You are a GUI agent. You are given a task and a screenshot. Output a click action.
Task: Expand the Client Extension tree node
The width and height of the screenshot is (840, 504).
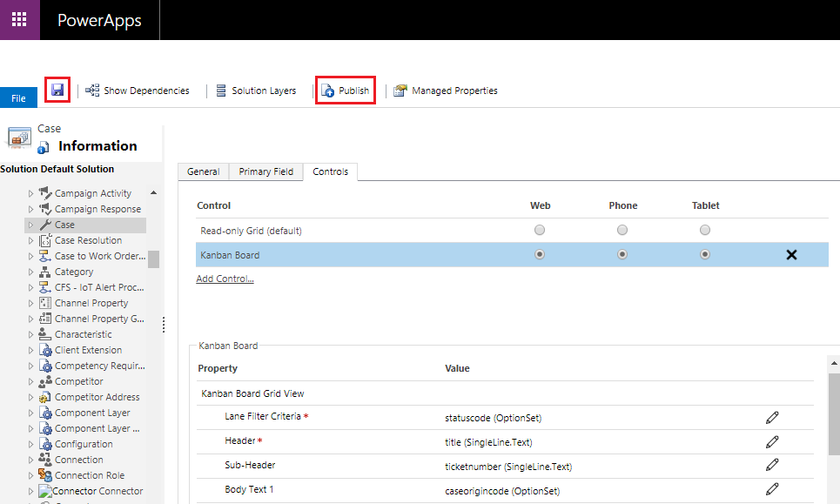(30, 350)
